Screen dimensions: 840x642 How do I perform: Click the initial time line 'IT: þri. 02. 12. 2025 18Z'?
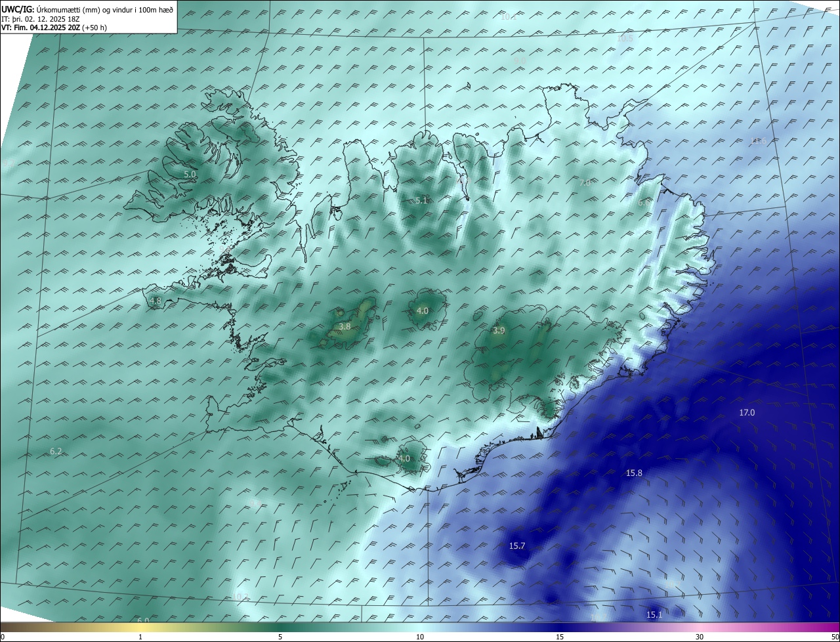(x=40, y=18)
